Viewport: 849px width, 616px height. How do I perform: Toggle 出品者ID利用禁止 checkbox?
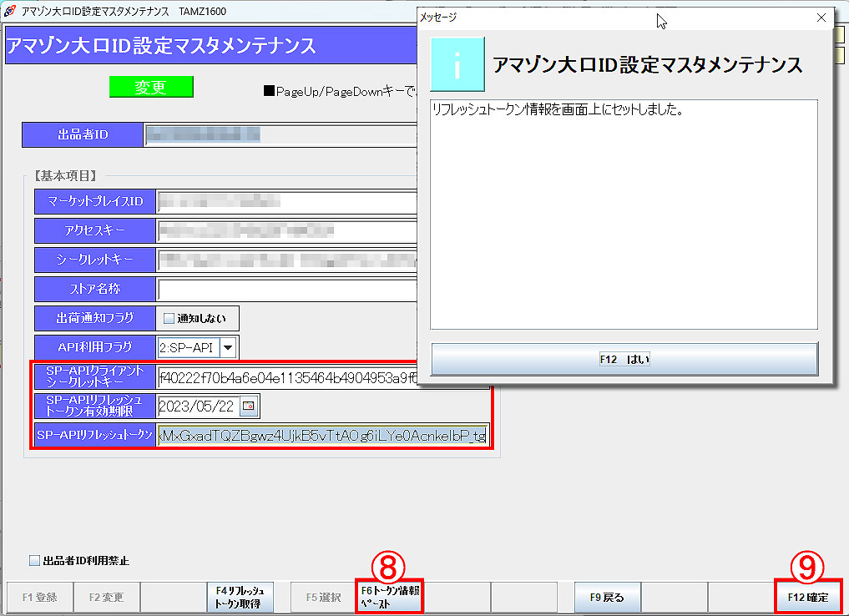[35, 560]
